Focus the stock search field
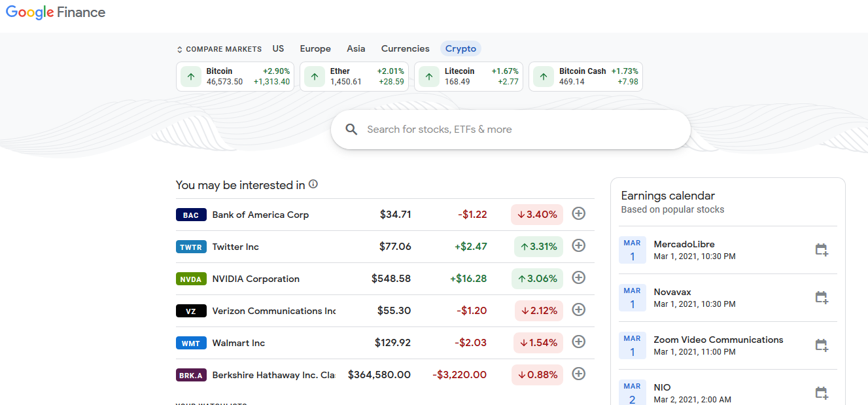The width and height of the screenshot is (868, 405). (x=511, y=130)
